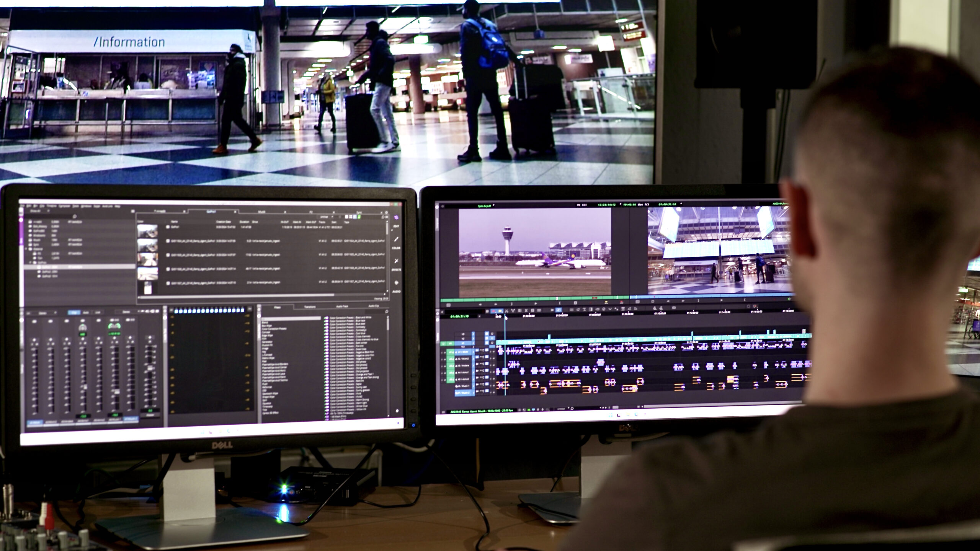Toggle the A3 track selector
The width and height of the screenshot is (980, 551).
463,366
